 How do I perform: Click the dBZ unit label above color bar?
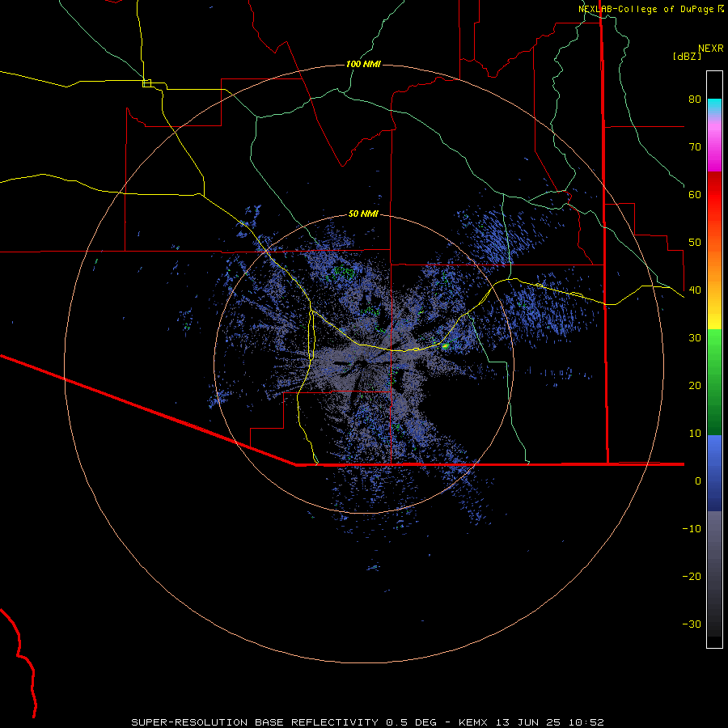[687, 56]
